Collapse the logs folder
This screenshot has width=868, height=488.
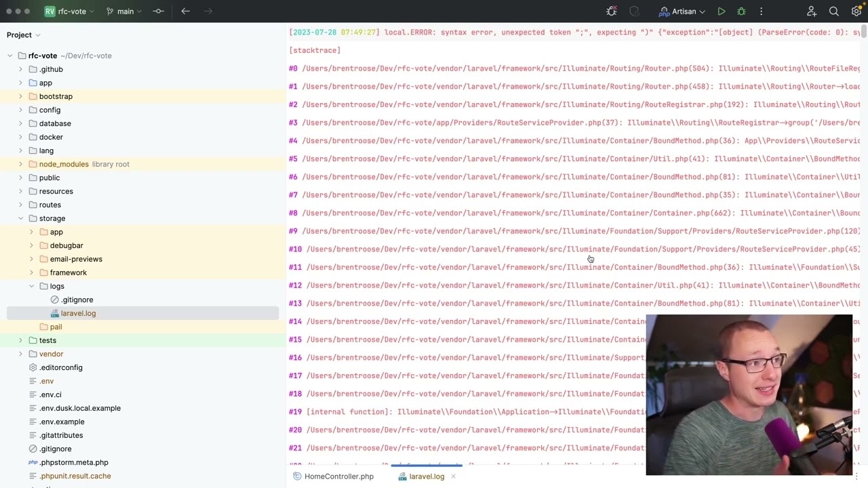click(x=31, y=286)
